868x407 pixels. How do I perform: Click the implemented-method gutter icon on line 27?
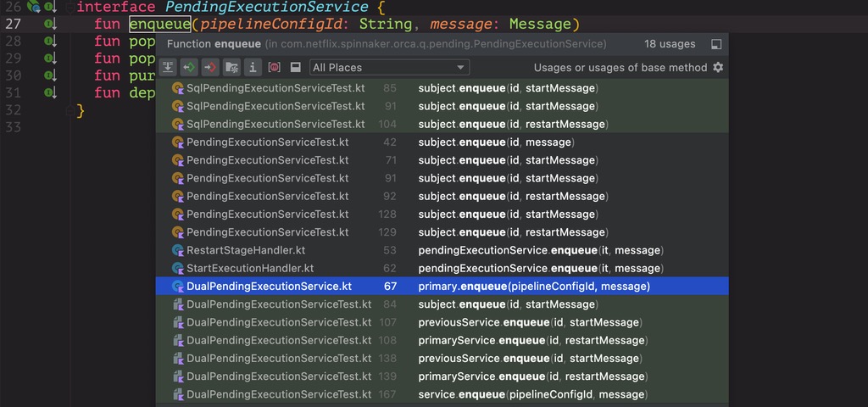tap(50, 24)
